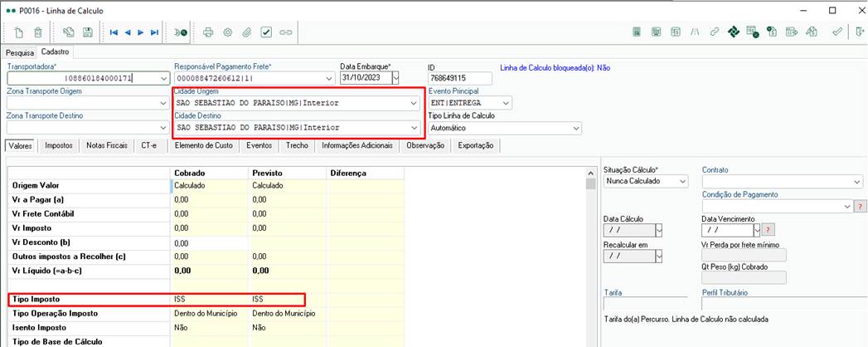Screen dimensions: 868x347
Task: Open the CT-e tab
Action: click(x=148, y=145)
